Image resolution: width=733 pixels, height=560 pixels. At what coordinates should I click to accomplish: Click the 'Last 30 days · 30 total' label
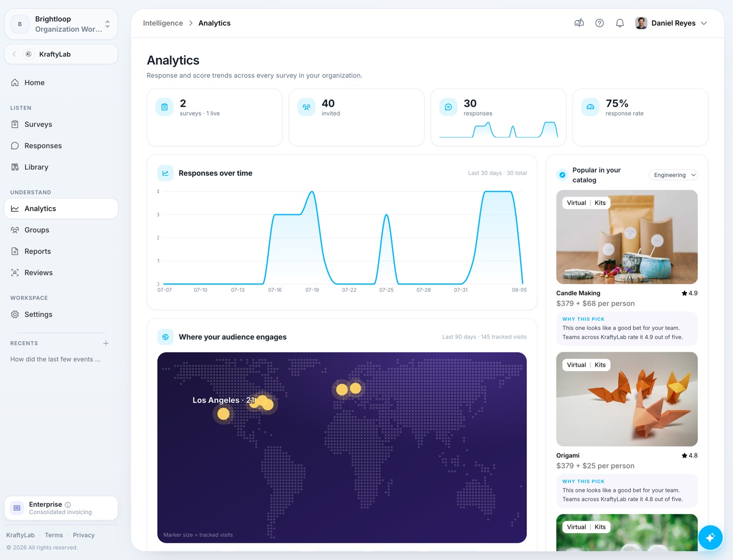[497, 173]
